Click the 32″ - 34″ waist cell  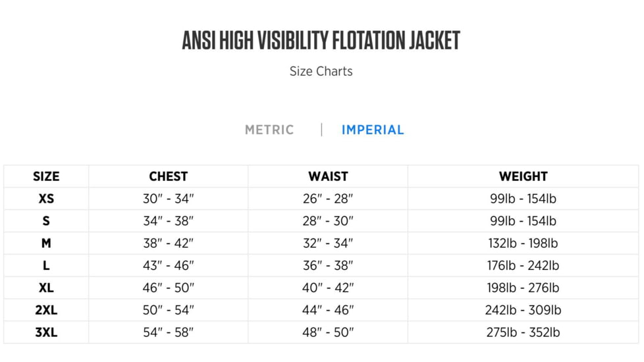coord(328,244)
